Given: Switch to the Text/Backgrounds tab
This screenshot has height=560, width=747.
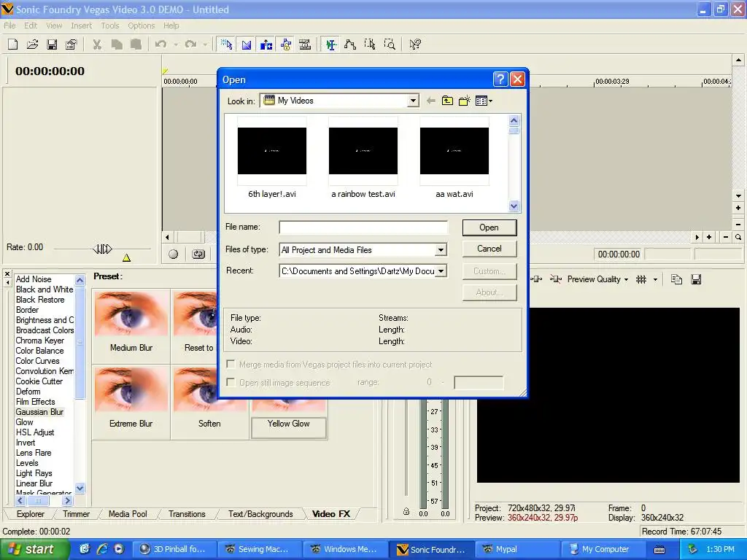Looking at the screenshot, I should [x=260, y=514].
